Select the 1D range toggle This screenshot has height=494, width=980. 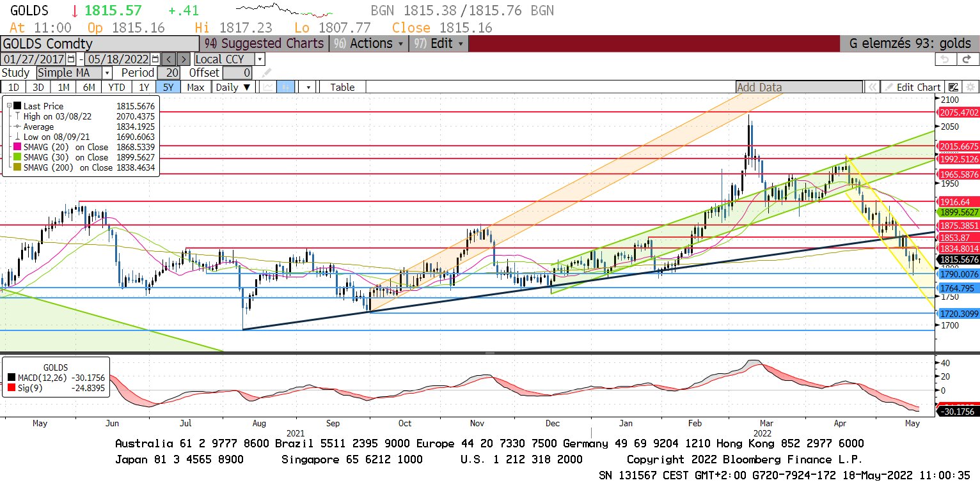click(13, 87)
